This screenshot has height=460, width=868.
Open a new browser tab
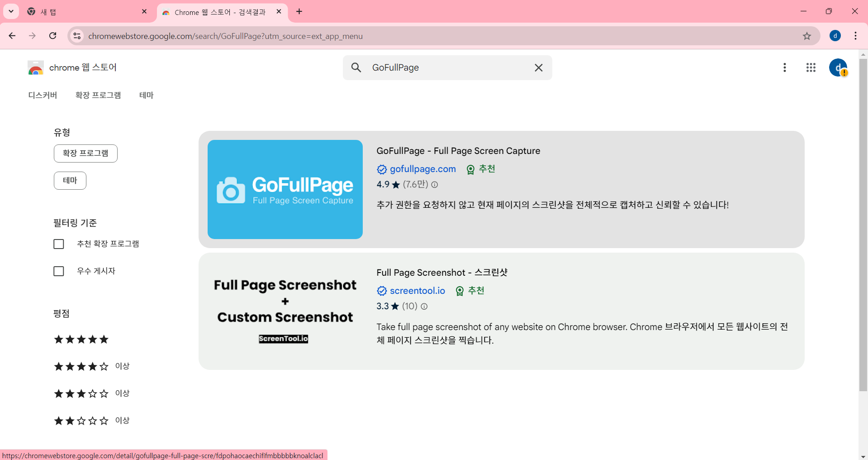tap(299, 12)
